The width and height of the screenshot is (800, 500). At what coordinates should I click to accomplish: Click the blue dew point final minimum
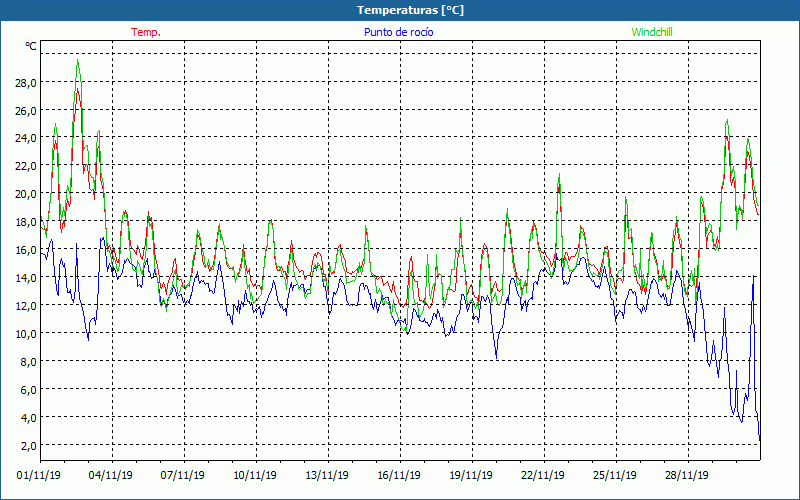[x=759, y=440]
